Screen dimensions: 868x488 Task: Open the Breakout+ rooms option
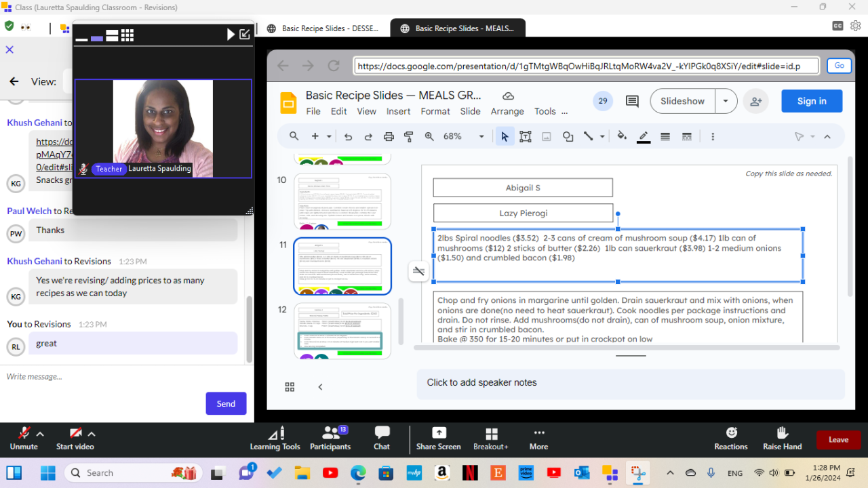(491, 439)
